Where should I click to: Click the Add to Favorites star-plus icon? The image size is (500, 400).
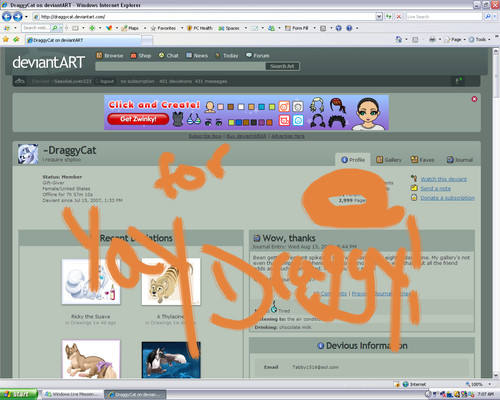[16, 40]
